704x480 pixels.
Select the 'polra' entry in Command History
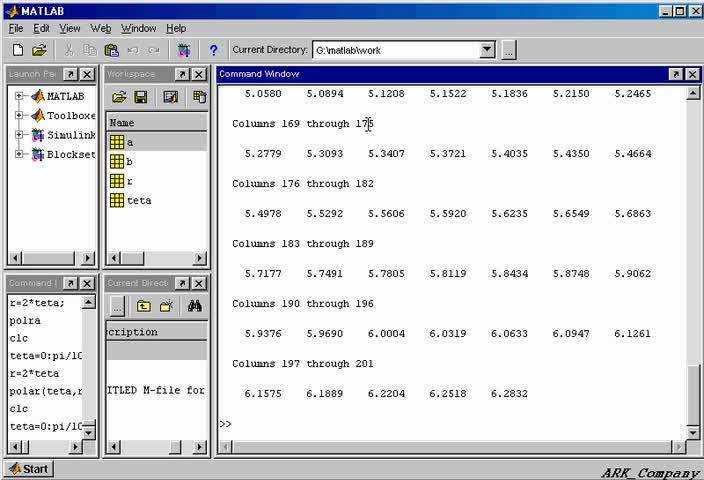pyautogui.click(x=25, y=321)
